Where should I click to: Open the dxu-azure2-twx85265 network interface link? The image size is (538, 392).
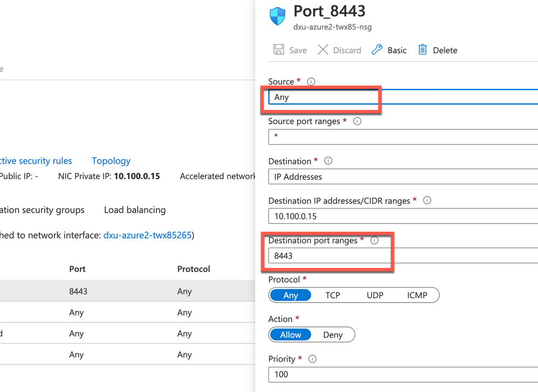point(147,235)
